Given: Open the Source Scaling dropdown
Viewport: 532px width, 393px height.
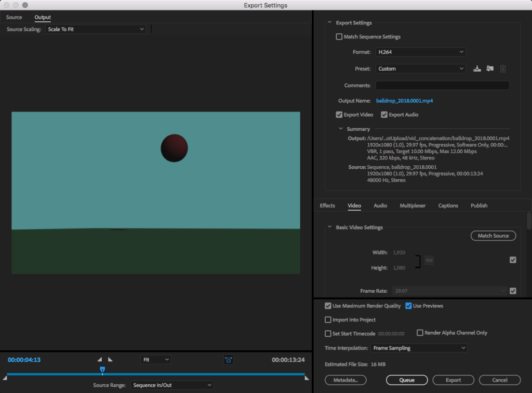Looking at the screenshot, I should 95,30.
